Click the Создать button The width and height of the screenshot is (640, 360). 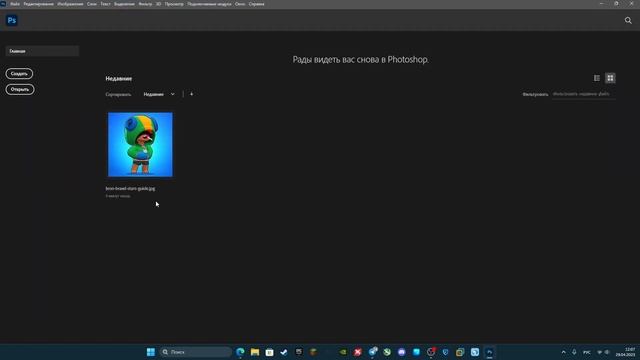point(19,73)
